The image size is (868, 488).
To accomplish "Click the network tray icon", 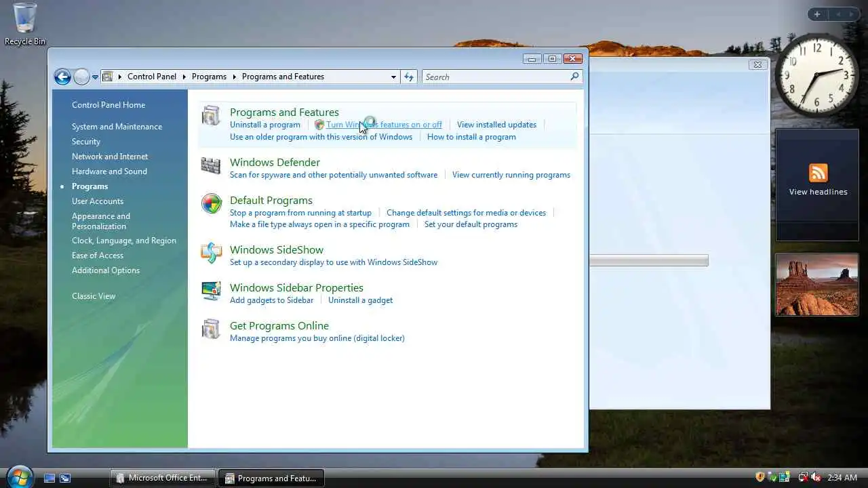I will coord(804,477).
